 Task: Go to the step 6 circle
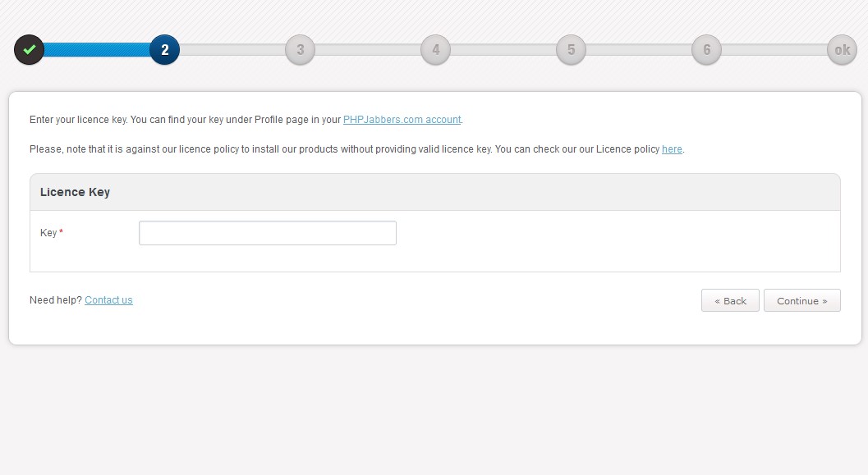pos(706,50)
